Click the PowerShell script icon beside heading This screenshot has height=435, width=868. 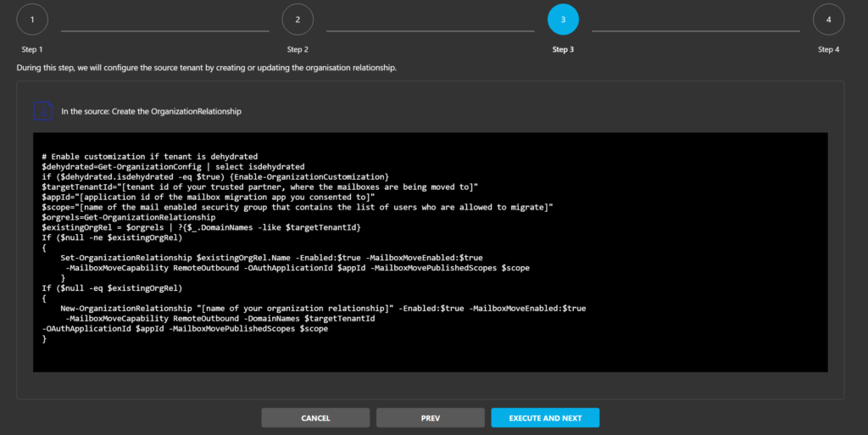[x=42, y=111]
